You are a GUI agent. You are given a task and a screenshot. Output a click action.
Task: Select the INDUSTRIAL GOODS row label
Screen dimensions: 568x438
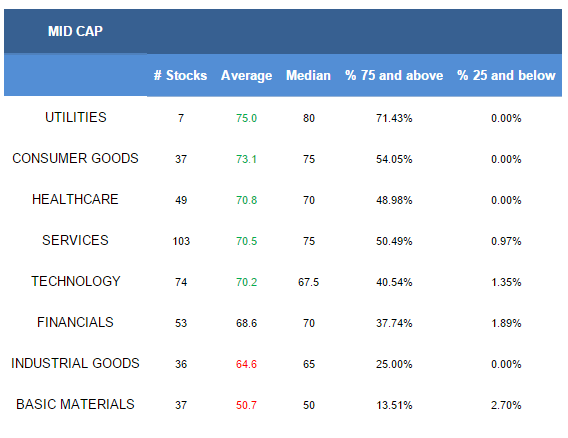pos(75,363)
